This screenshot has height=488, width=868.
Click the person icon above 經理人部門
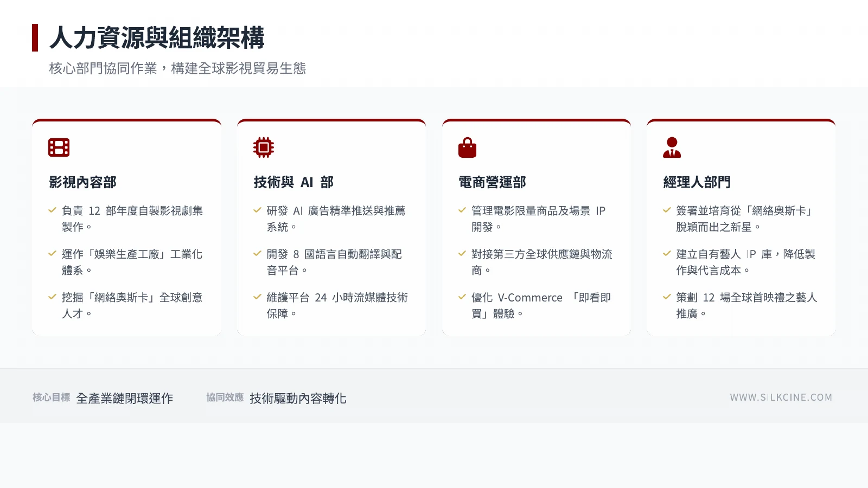tap(672, 147)
